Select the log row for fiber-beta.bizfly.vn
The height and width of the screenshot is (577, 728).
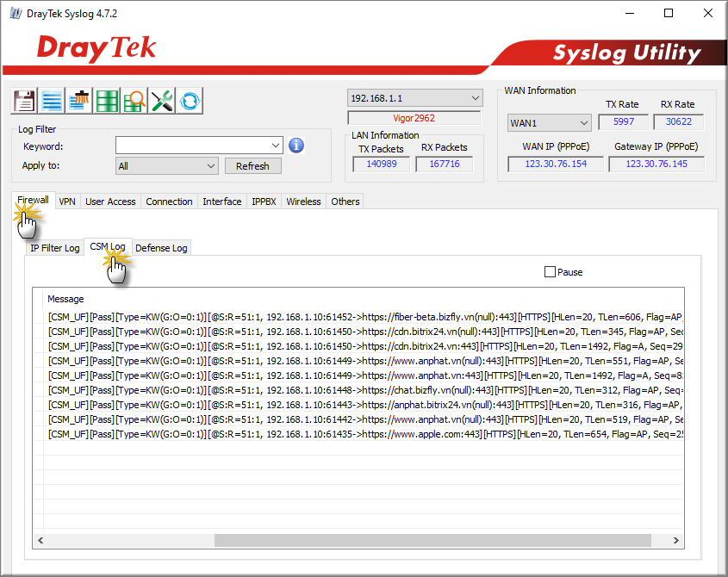click(364, 317)
